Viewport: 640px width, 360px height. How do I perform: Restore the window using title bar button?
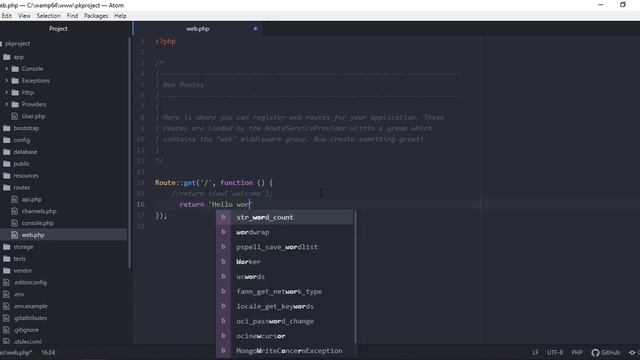[623, 5]
